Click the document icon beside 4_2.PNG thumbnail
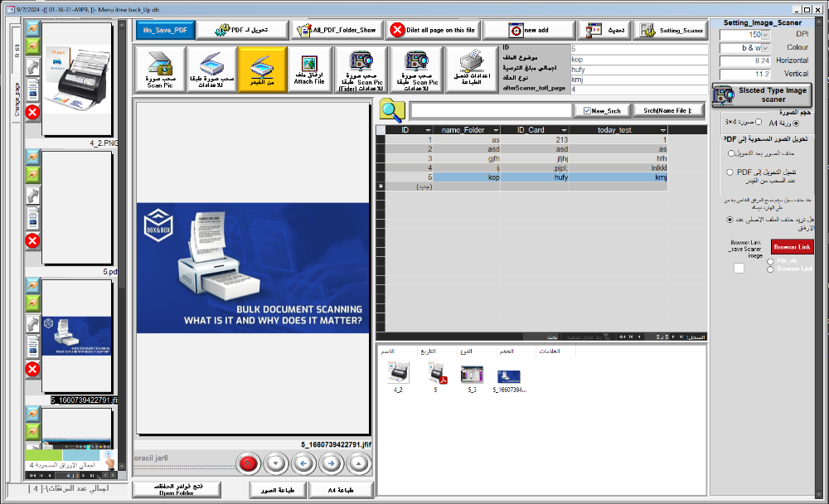The image size is (829, 504). 33,89
